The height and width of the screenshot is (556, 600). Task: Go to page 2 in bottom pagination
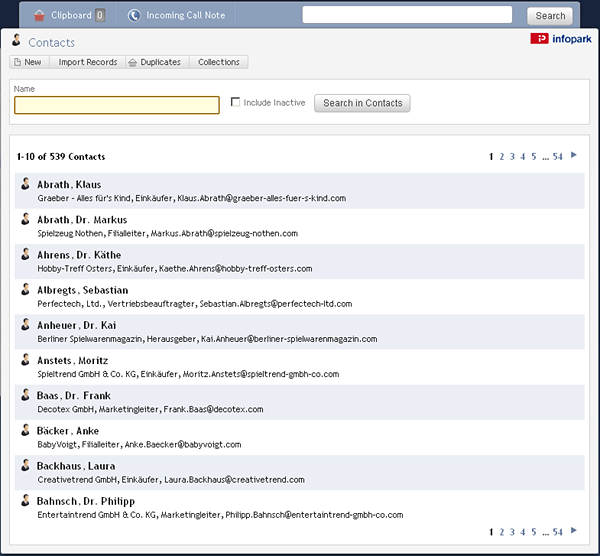[x=502, y=532]
